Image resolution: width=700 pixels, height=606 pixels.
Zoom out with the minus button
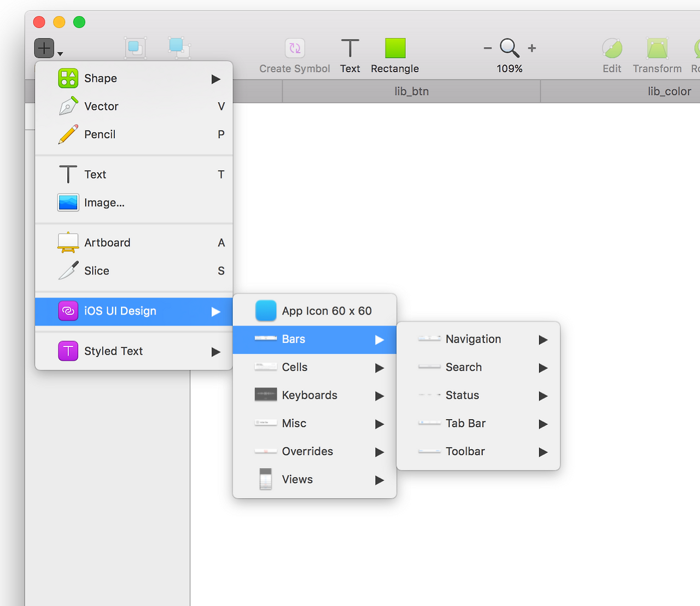pyautogui.click(x=487, y=48)
